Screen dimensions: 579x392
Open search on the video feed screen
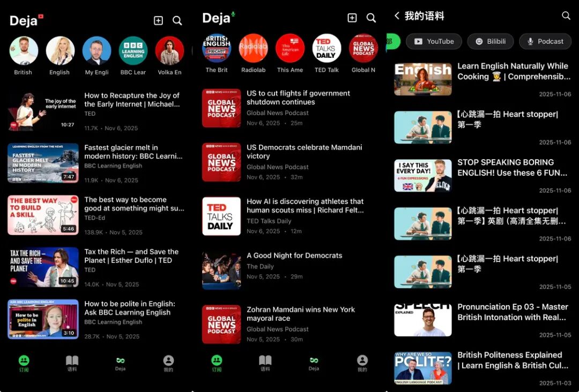click(177, 21)
